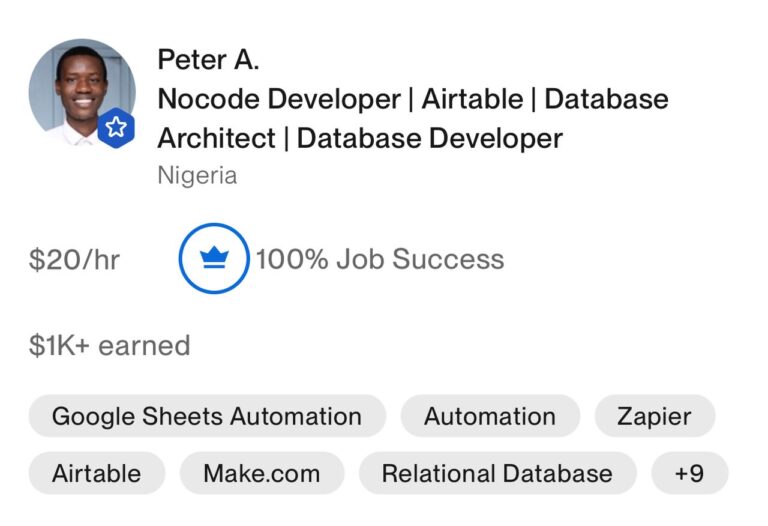
Task: Choose the Airtable skill chip
Action: [97, 474]
